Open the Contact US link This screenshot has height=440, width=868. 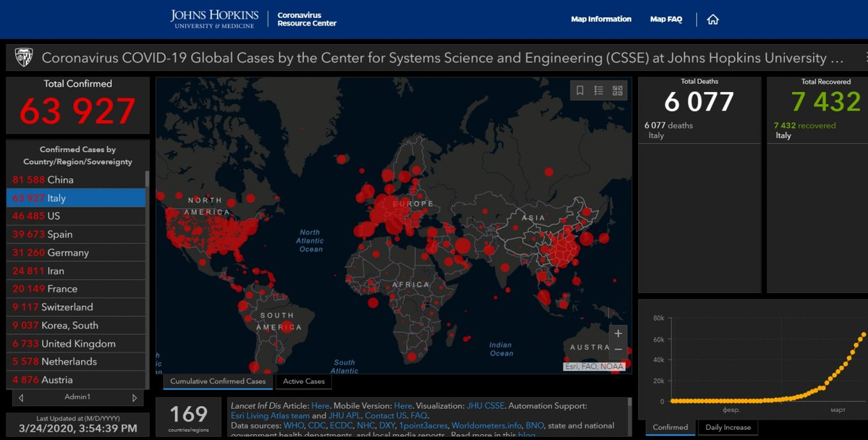tap(384, 415)
